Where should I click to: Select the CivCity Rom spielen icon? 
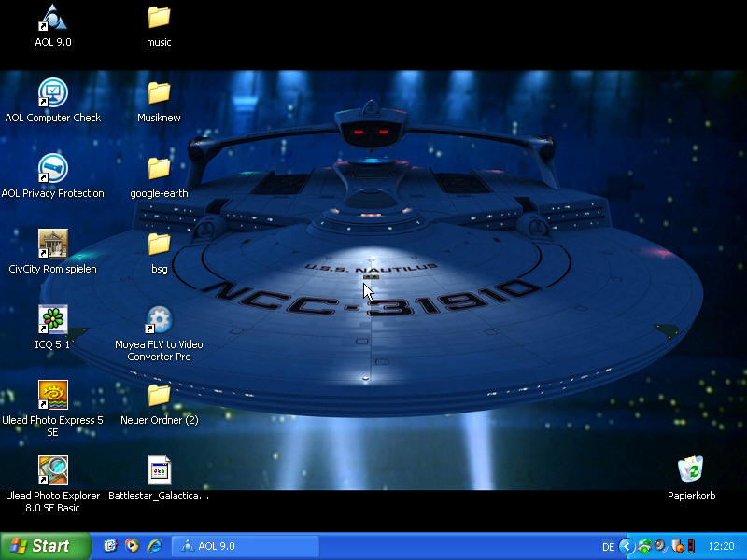[52, 245]
